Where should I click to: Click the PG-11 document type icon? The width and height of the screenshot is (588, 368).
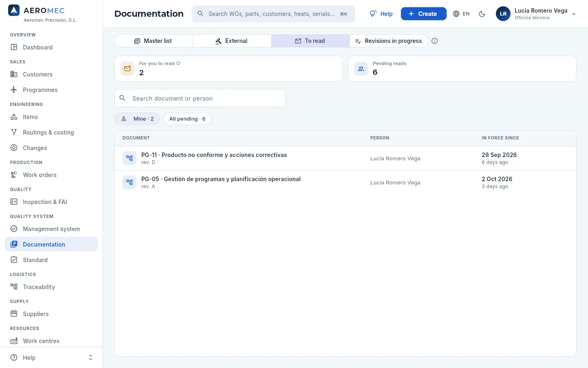(x=129, y=158)
